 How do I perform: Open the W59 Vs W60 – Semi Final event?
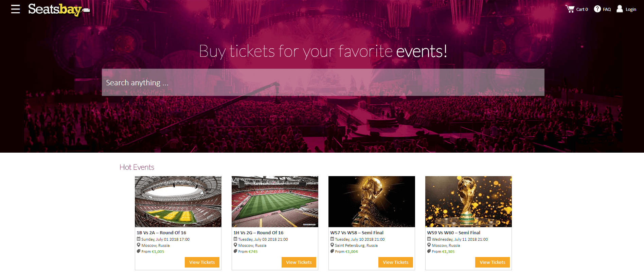[453, 233]
